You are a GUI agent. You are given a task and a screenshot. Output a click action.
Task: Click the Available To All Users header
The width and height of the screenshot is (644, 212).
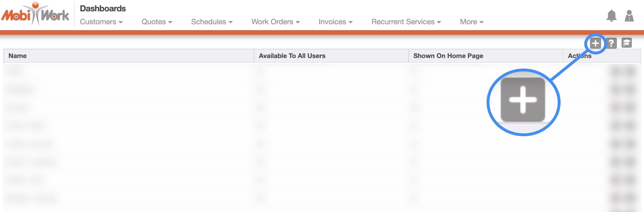pos(292,56)
